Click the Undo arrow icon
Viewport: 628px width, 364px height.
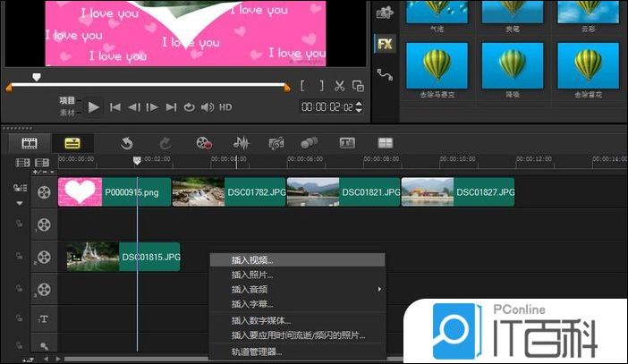pos(126,143)
